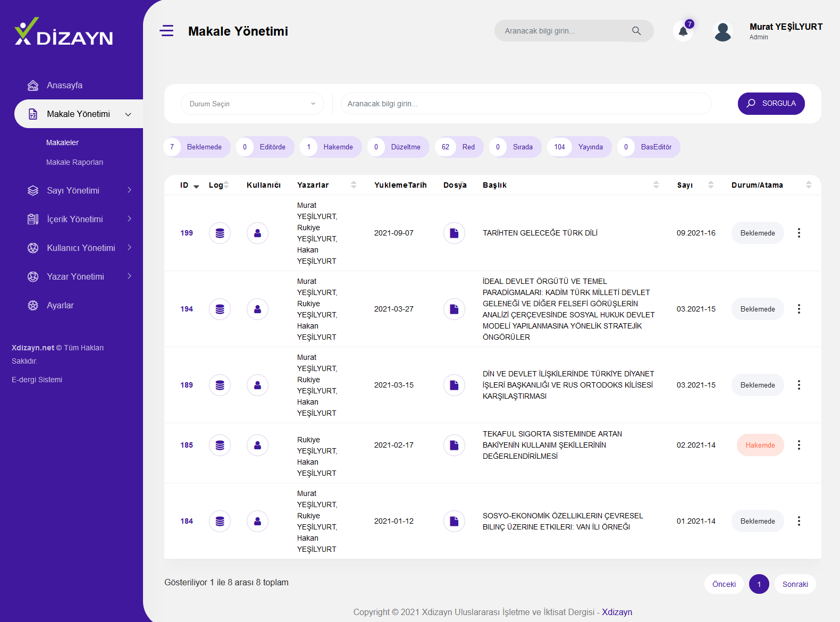Open file icon of article 194
The width and height of the screenshot is (840, 622).
click(454, 309)
